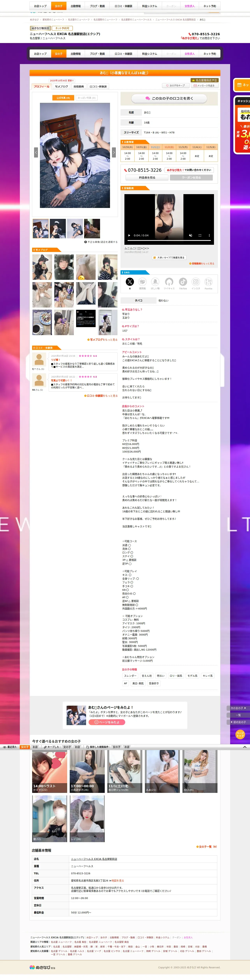Open 写メブログをもっと見る link
Screen dimensions: 250x980
(x=102, y=340)
